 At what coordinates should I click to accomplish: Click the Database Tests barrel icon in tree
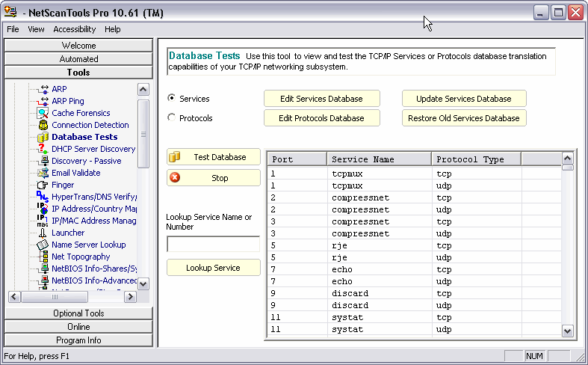click(43, 137)
